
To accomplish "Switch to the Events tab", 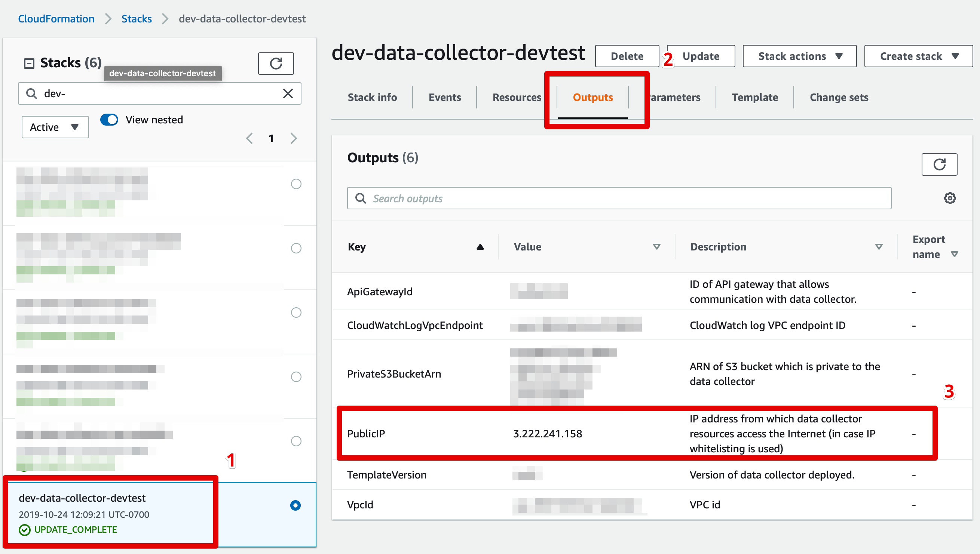I will tap(444, 98).
